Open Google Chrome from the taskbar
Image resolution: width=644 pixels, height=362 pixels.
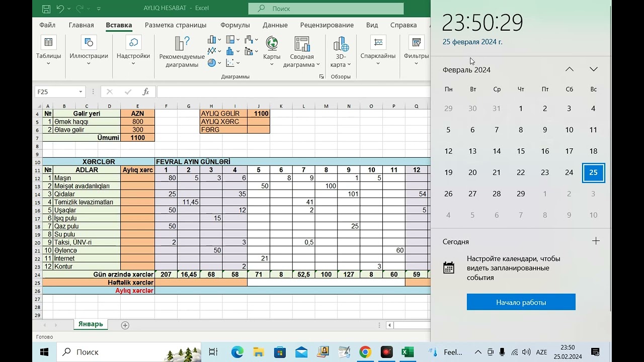(x=365, y=352)
